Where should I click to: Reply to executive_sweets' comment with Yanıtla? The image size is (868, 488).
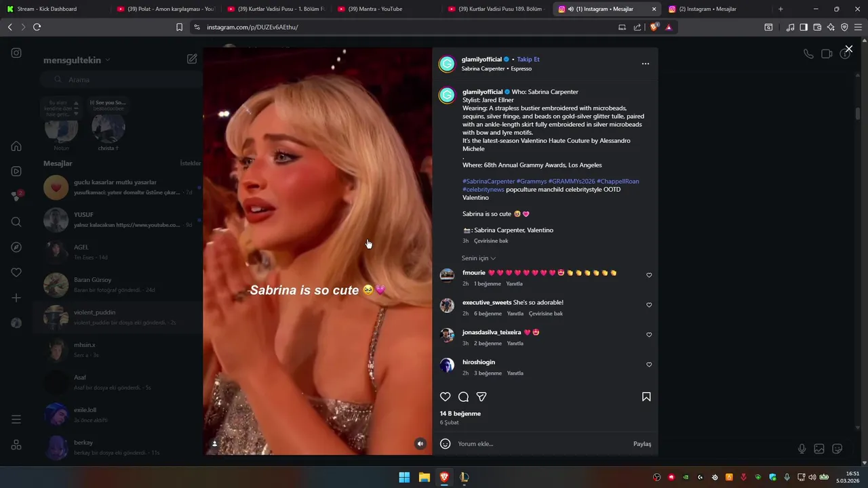515,314
